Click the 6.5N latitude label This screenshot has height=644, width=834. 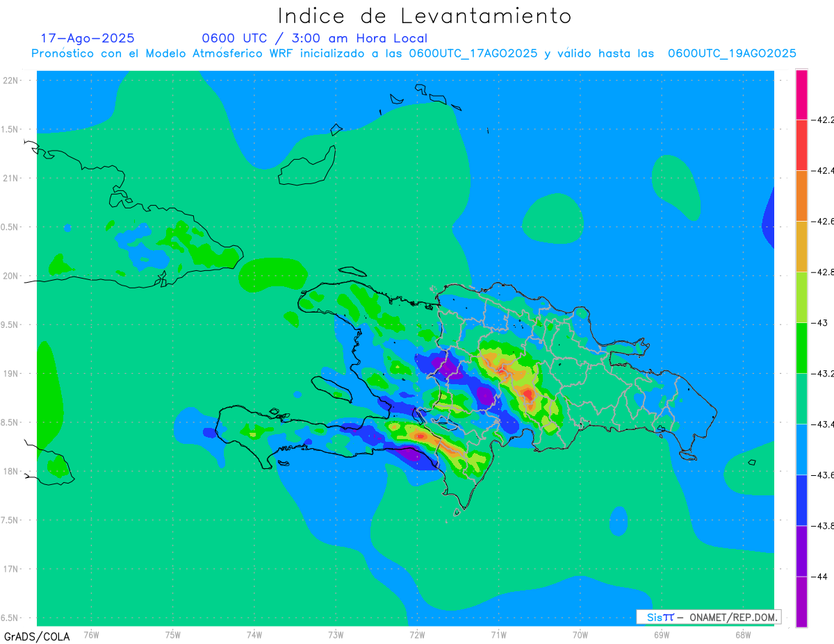[x=10, y=618]
